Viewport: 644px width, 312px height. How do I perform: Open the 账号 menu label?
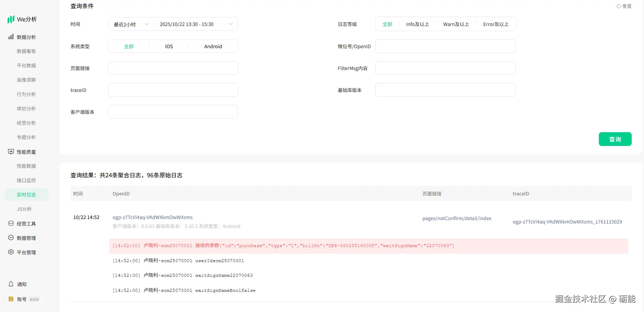[22, 299]
